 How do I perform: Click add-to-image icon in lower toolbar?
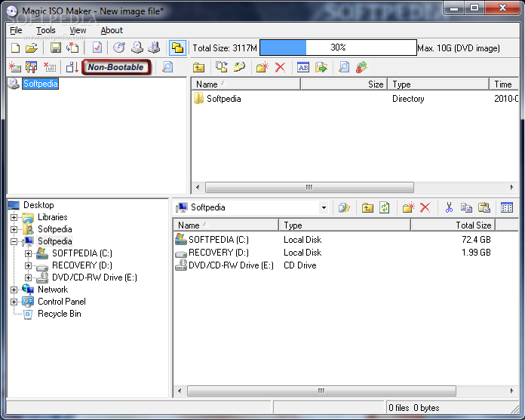pyautogui.click(x=344, y=208)
